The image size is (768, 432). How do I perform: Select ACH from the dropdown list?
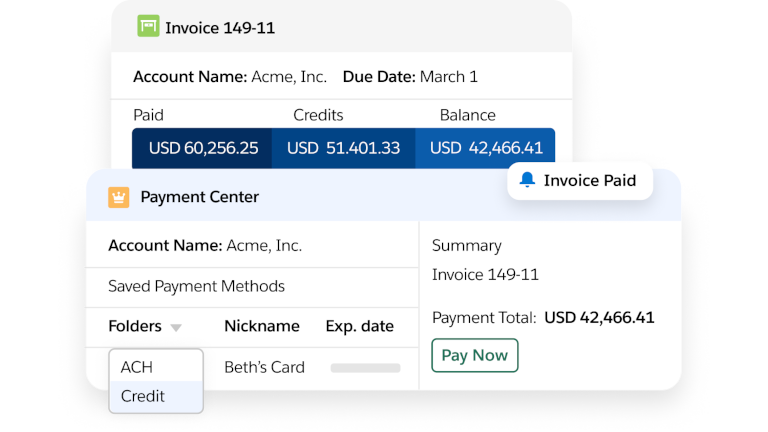point(137,367)
